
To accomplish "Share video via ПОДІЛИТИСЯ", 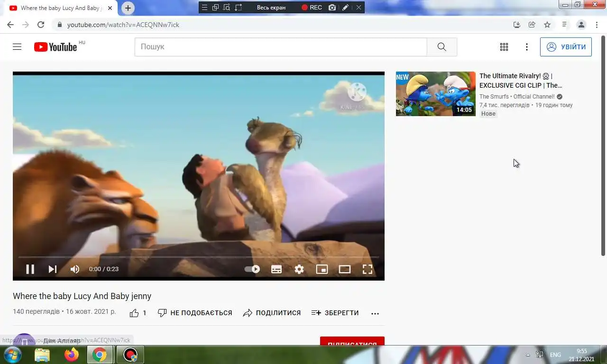I will tap(272, 313).
